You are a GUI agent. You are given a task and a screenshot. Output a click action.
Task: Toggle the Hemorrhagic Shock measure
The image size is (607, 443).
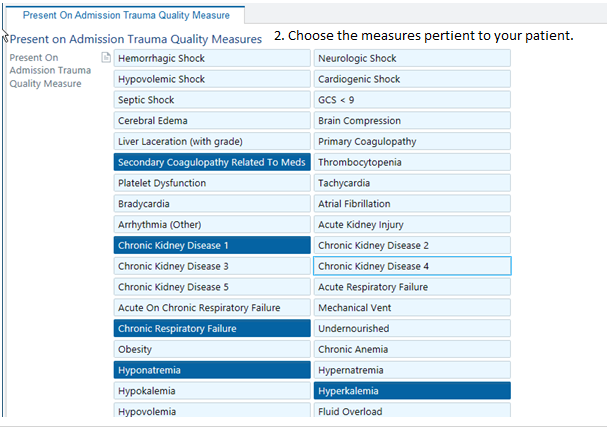(211, 58)
